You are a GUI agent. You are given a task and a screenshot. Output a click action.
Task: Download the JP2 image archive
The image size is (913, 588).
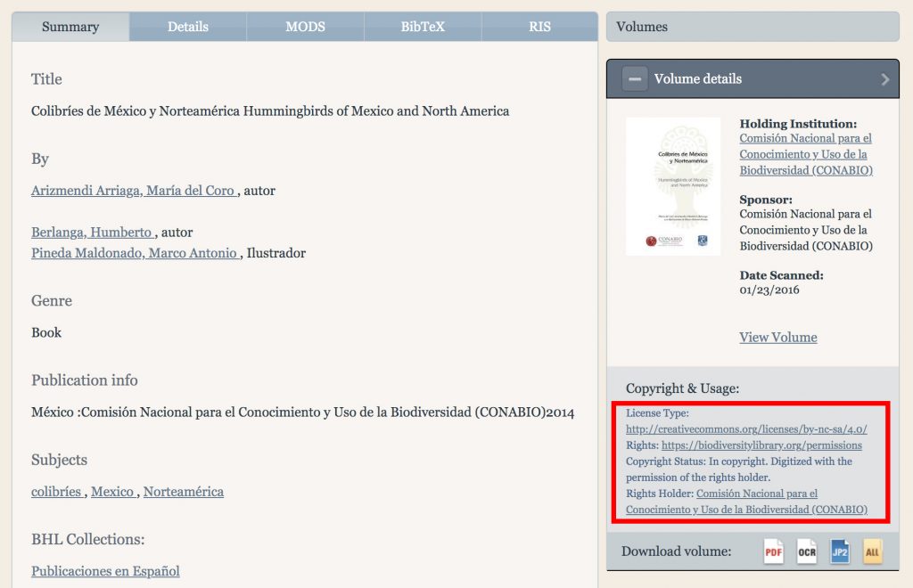tap(839, 551)
